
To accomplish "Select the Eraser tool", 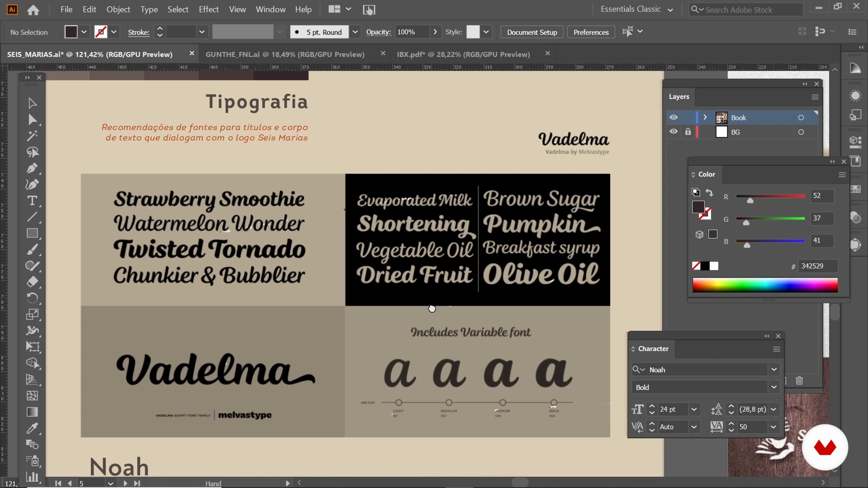I will [32, 282].
